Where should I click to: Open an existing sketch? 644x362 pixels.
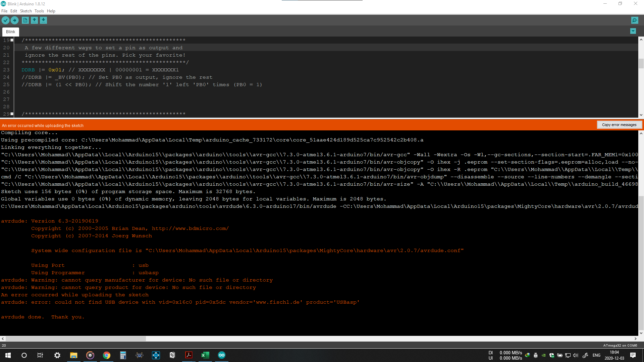(34, 20)
